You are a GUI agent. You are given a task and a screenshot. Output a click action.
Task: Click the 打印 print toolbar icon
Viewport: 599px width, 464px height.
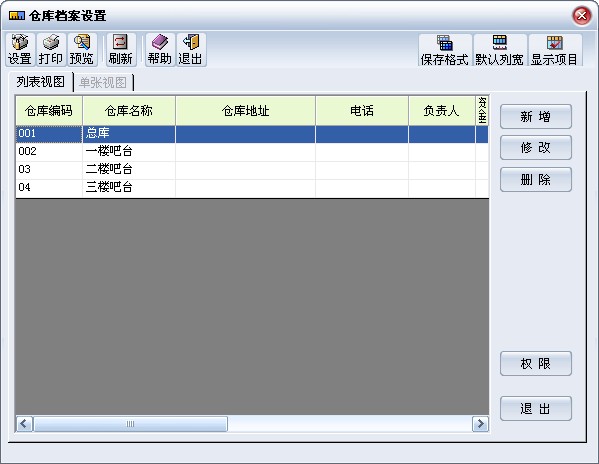coord(51,50)
